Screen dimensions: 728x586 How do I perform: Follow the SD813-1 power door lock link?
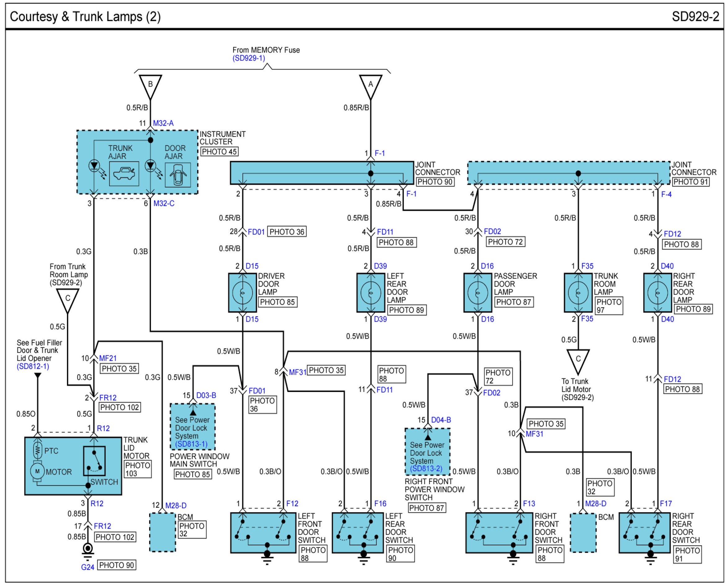(191, 444)
